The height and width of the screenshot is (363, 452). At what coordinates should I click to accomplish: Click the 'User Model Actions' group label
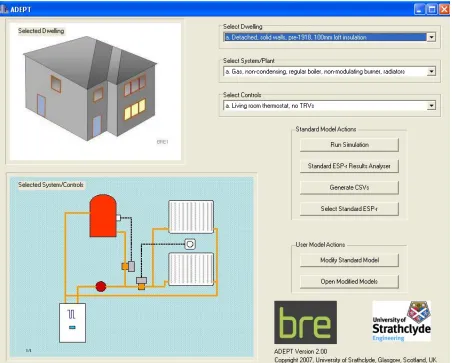coord(320,245)
